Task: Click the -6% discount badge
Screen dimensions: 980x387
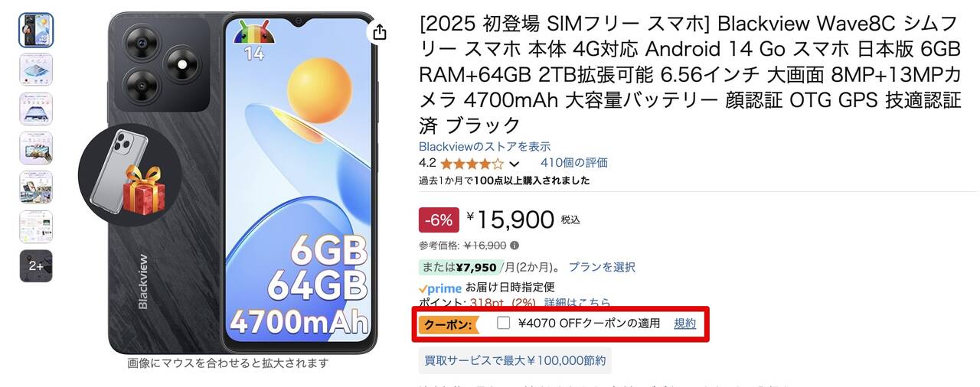Action: click(439, 220)
